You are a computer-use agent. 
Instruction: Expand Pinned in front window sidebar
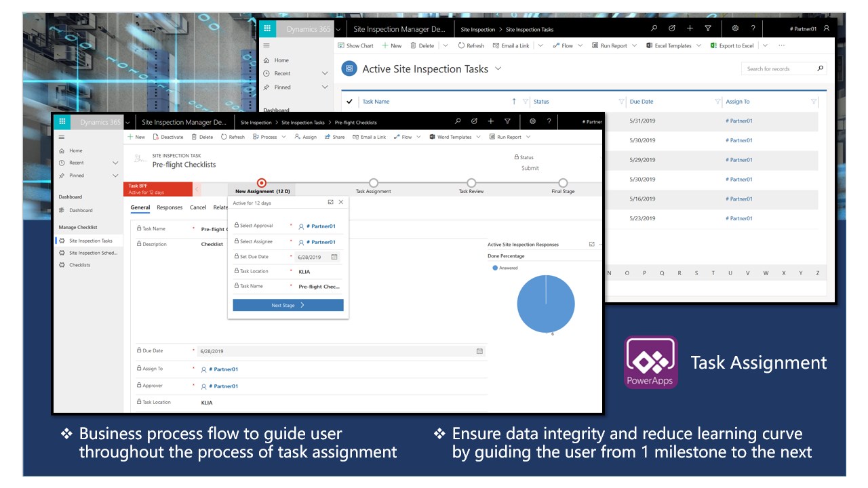coord(115,176)
